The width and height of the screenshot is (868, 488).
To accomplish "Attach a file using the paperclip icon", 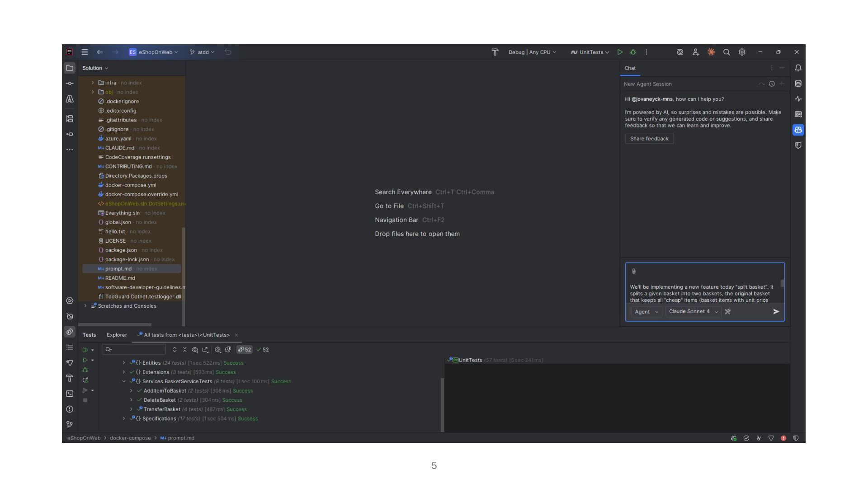I will click(633, 272).
